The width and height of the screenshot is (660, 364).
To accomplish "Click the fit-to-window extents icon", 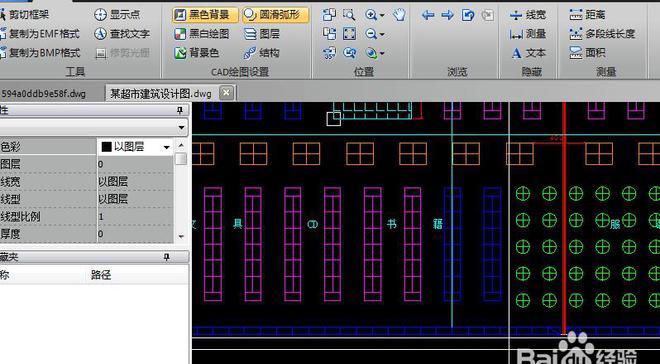I will pos(349,34).
